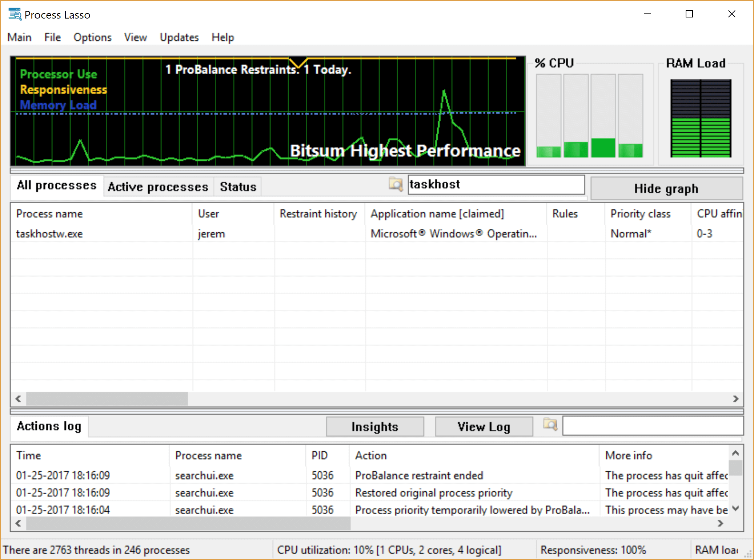This screenshot has width=754, height=560.
Task: Switch to the Status tab
Action: (x=238, y=187)
